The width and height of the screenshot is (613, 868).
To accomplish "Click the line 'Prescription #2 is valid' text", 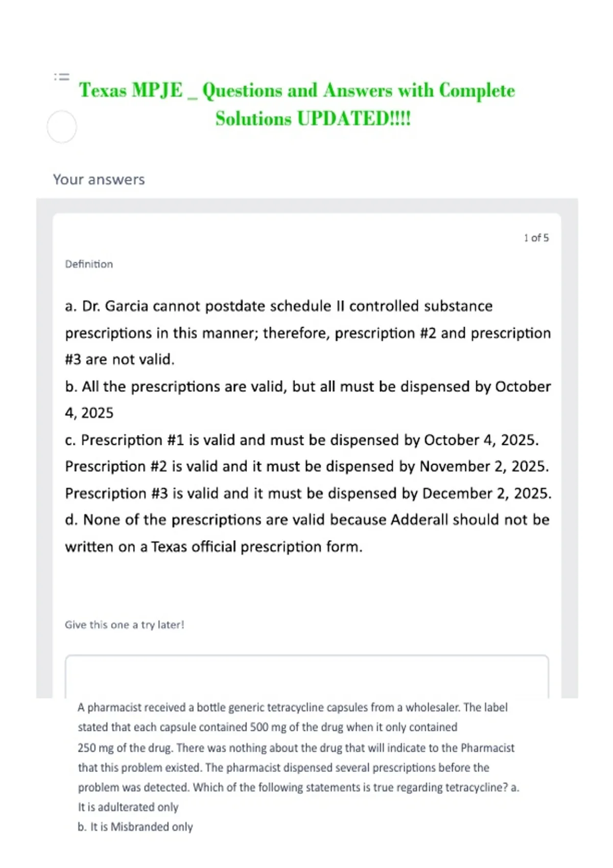I will point(307,467).
